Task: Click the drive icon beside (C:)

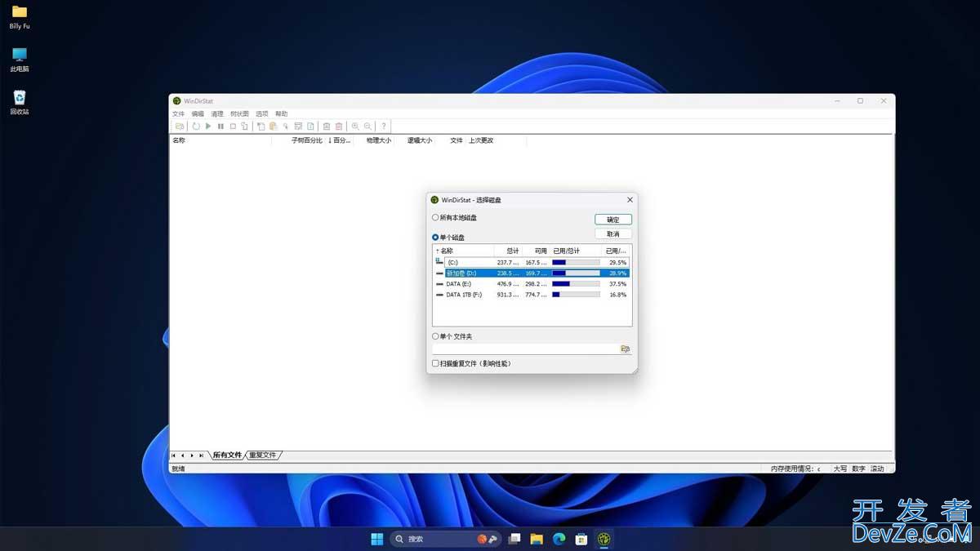Action: (x=439, y=262)
